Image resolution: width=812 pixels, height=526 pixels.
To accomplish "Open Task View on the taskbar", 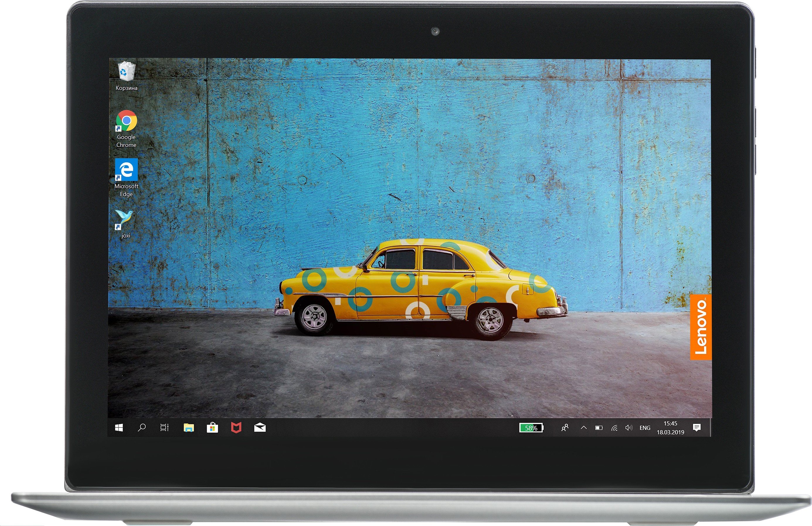I will point(164,428).
